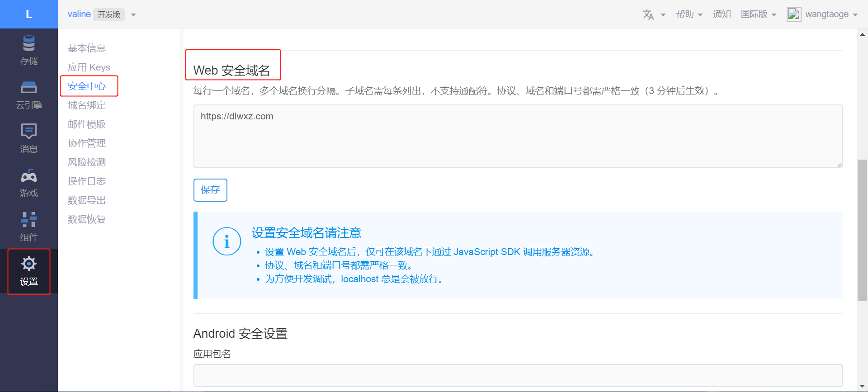Open the 通知 notifications link
Viewport: 868px width, 392px height.
point(722,14)
